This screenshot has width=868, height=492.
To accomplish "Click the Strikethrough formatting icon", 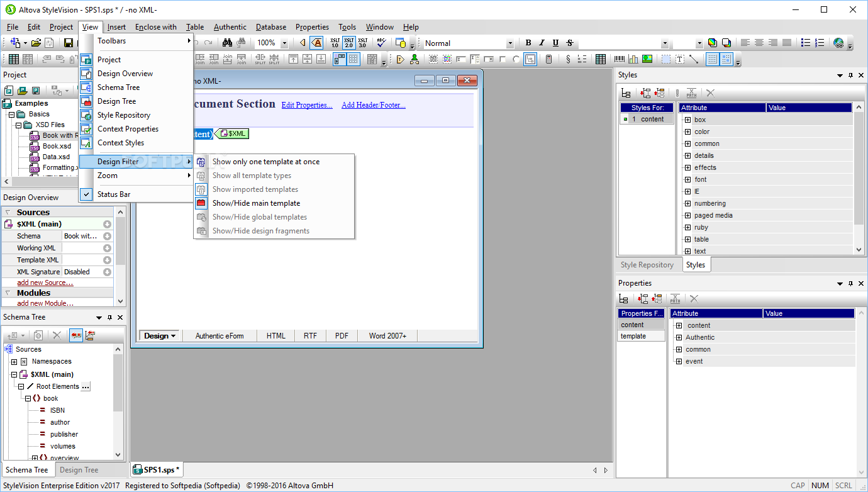I will 570,43.
